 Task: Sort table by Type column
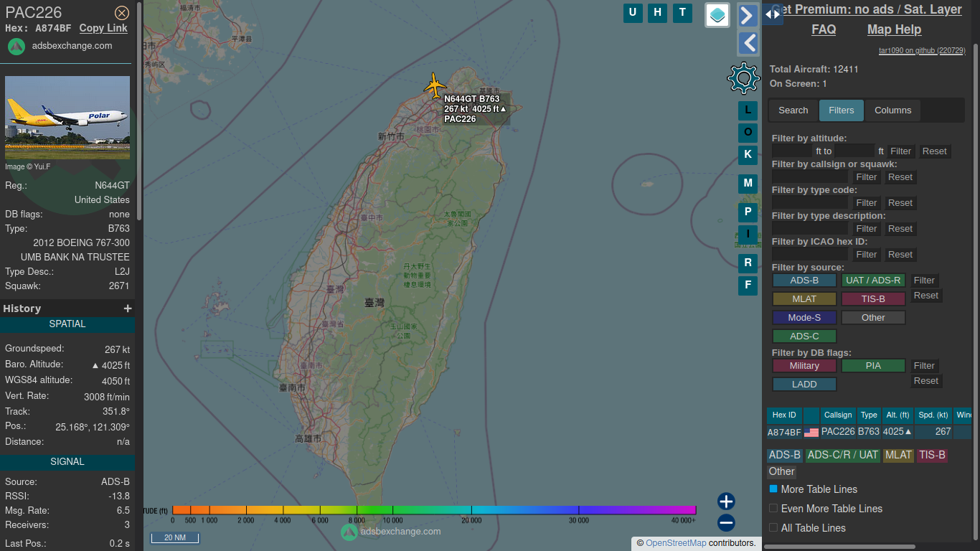click(x=869, y=415)
